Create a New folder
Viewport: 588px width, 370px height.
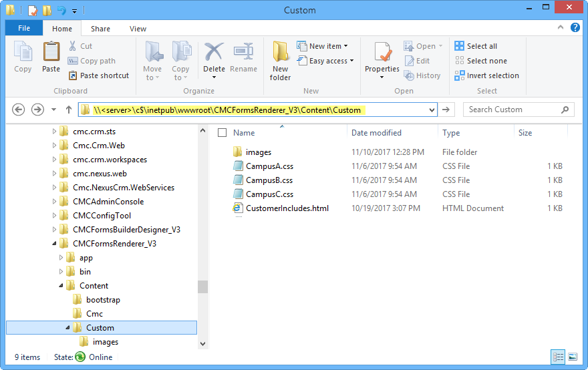[x=280, y=61]
